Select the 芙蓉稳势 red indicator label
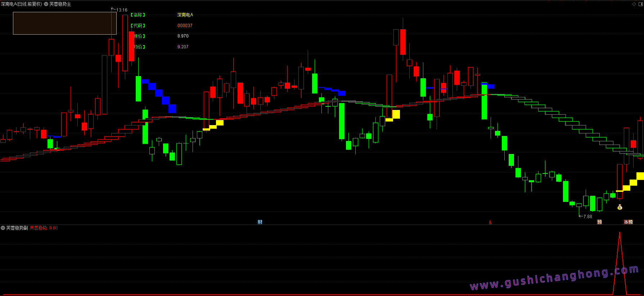The image size is (644, 296). click(38, 228)
